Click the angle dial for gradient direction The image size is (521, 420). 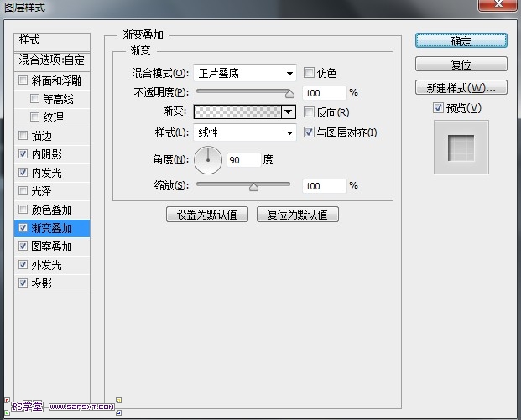pyautogui.click(x=207, y=158)
